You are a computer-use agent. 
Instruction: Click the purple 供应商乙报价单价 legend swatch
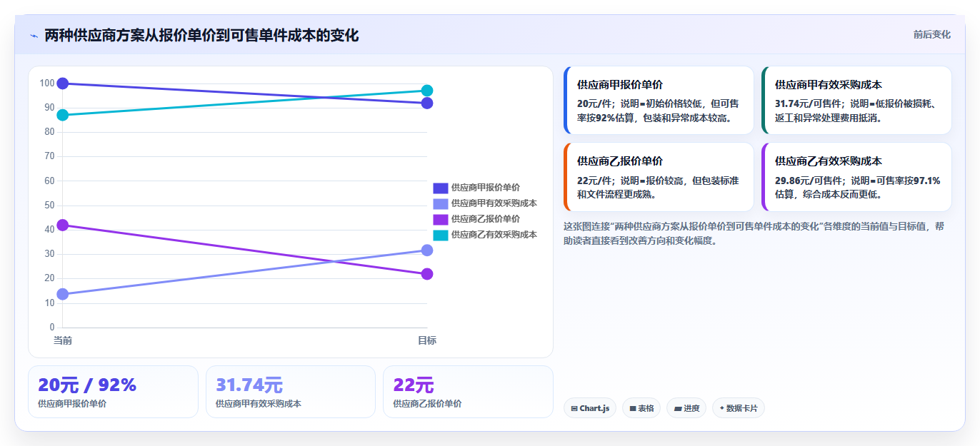tap(440, 219)
